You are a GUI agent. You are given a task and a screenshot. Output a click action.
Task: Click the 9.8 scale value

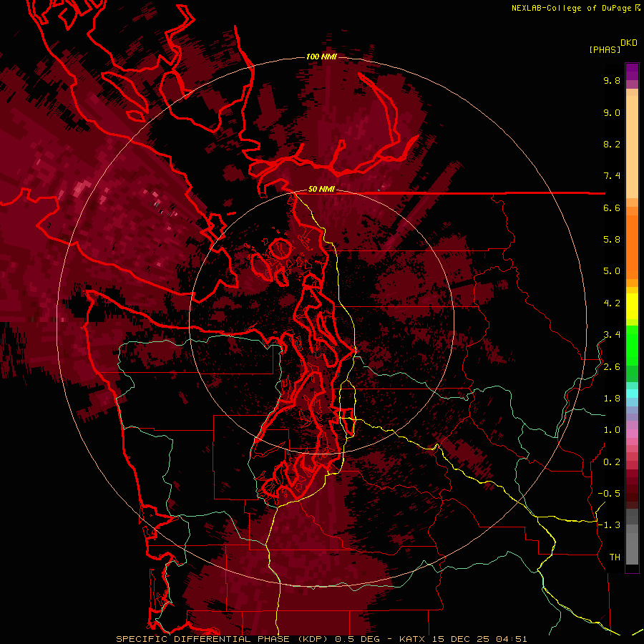pyautogui.click(x=612, y=80)
